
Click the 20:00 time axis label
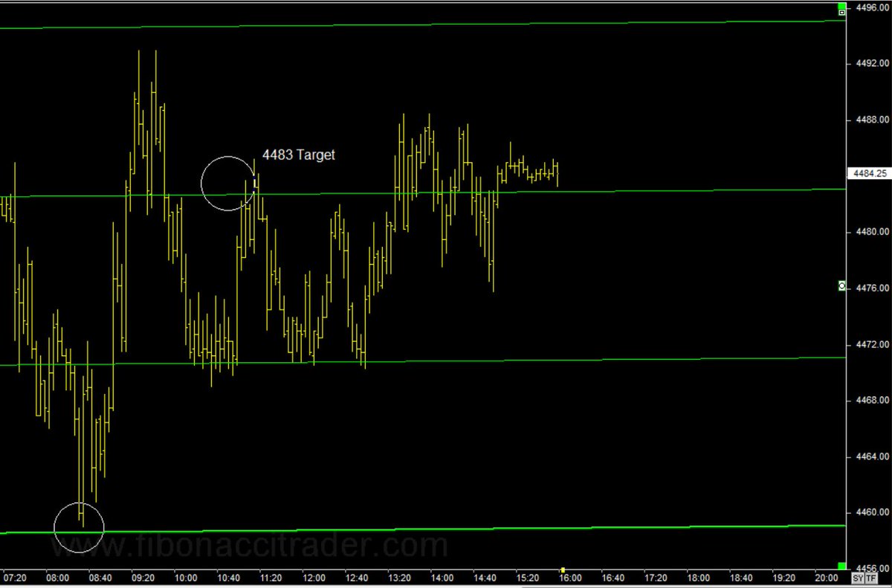coord(827,578)
